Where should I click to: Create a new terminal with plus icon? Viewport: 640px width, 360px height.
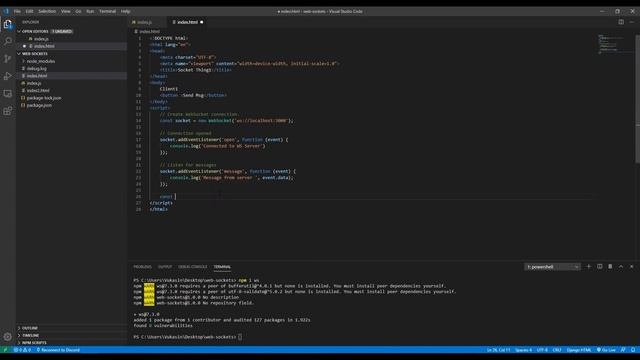(x=589, y=267)
